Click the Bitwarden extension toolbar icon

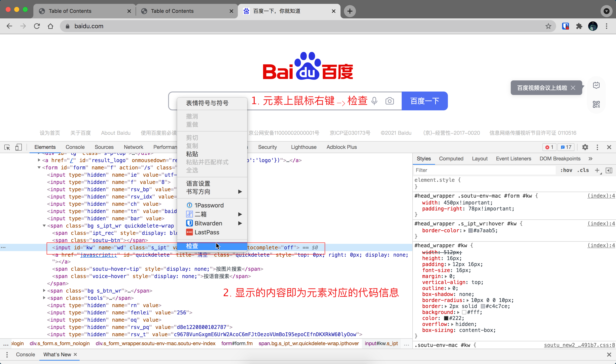coord(566,26)
